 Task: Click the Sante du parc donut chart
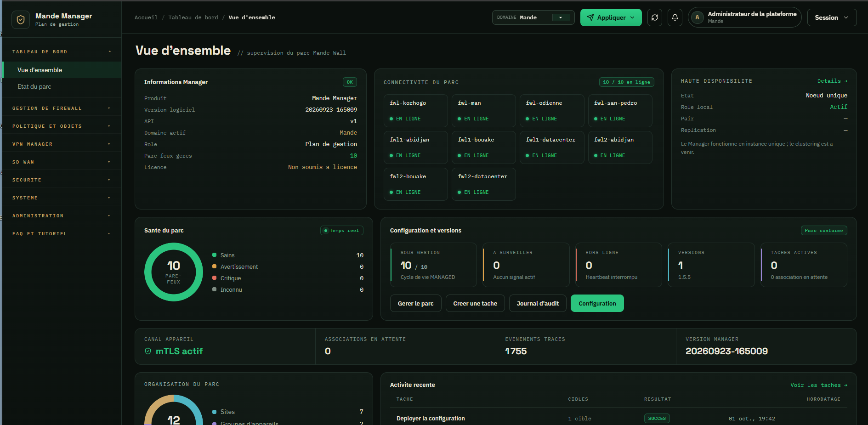pos(174,272)
